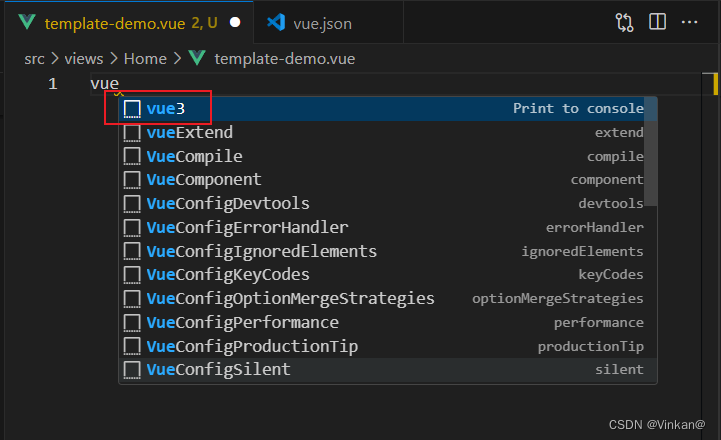Click the snippet icon beside VueConfigErrorHandler
The height and width of the screenshot is (440, 721).
132,228
